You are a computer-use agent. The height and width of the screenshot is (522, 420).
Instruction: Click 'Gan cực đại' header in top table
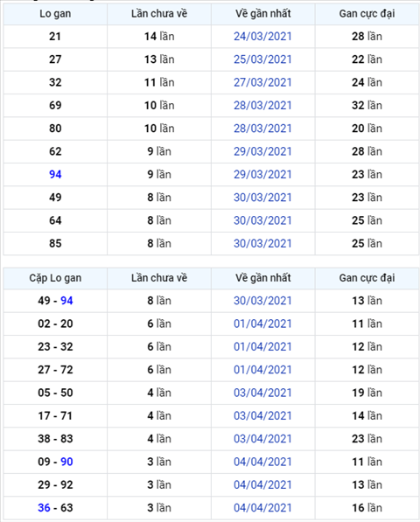(x=367, y=14)
